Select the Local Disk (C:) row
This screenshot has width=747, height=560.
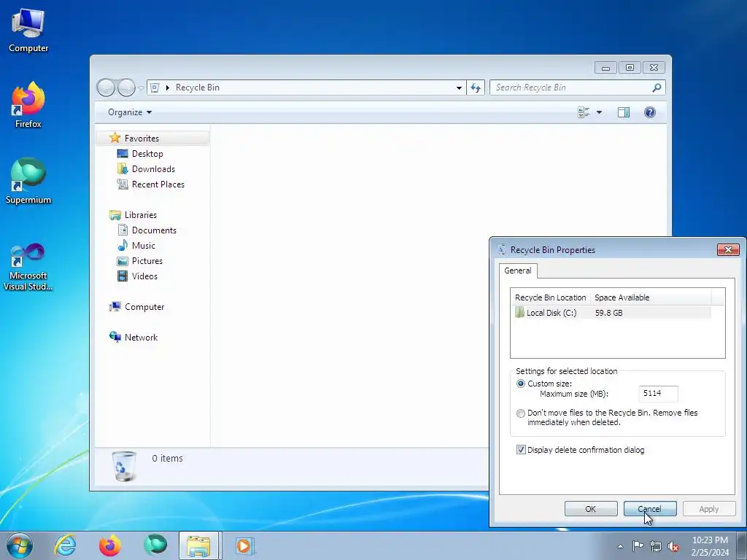(611, 313)
